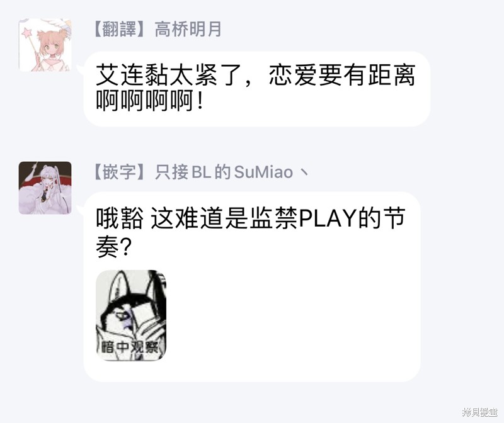Tap the 恋爱要有距离 text
The width and height of the screenshot is (504, 423).
click(x=342, y=75)
